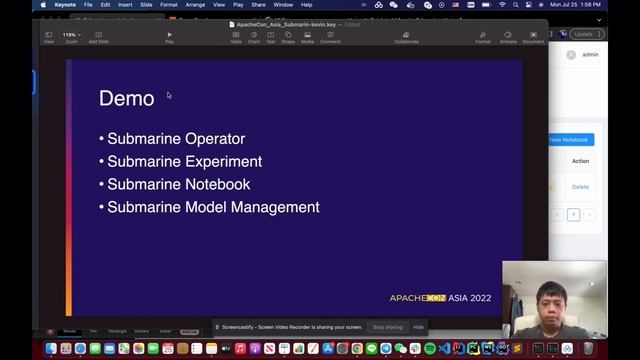The width and height of the screenshot is (640, 360).
Task: Open Visual Studio Code from the dock
Action: [x=444, y=349]
